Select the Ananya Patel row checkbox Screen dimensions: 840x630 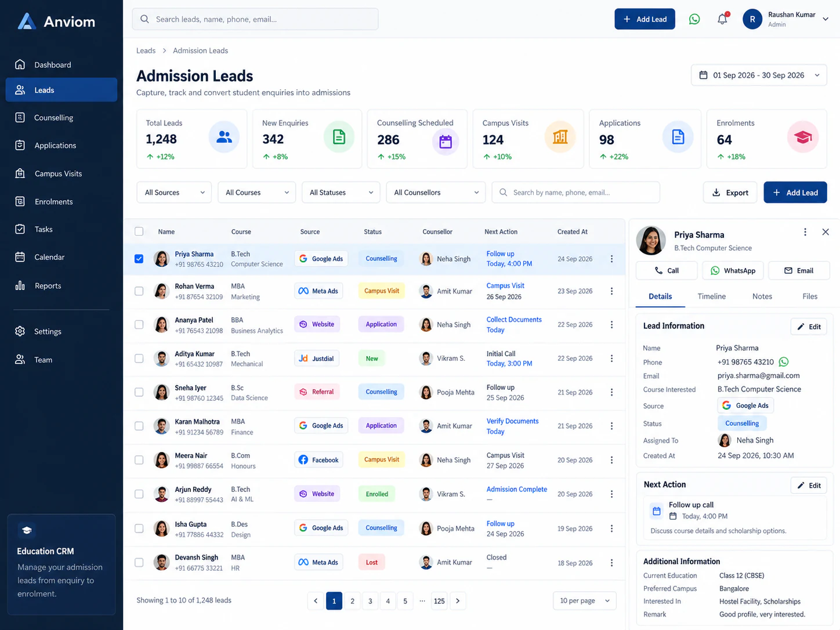pyautogui.click(x=139, y=325)
